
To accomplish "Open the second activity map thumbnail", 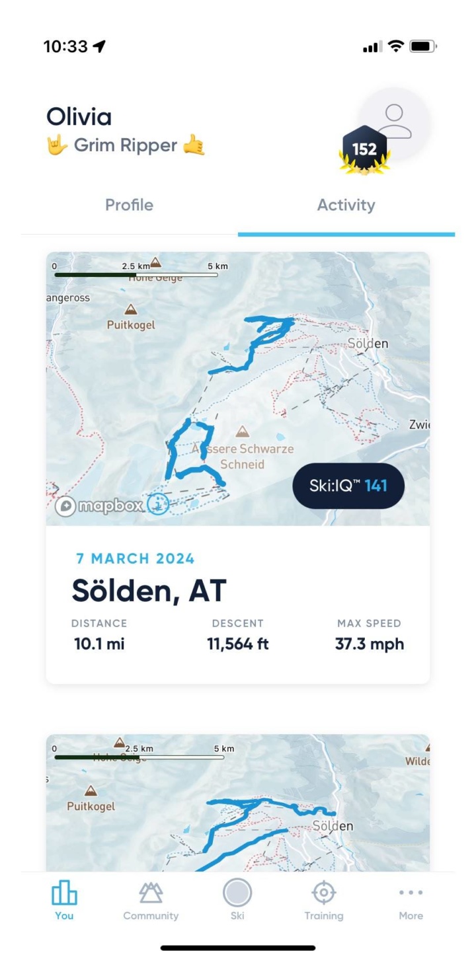I will pos(238,803).
